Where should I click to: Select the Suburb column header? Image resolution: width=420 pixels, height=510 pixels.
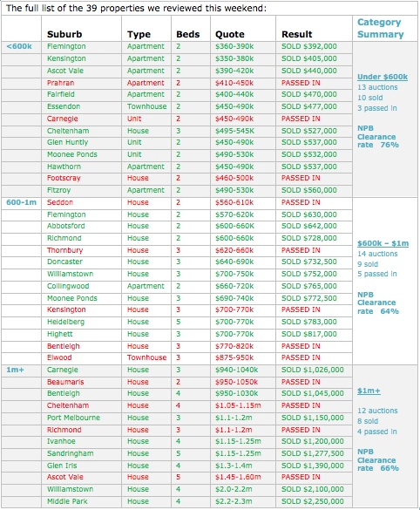(64, 34)
